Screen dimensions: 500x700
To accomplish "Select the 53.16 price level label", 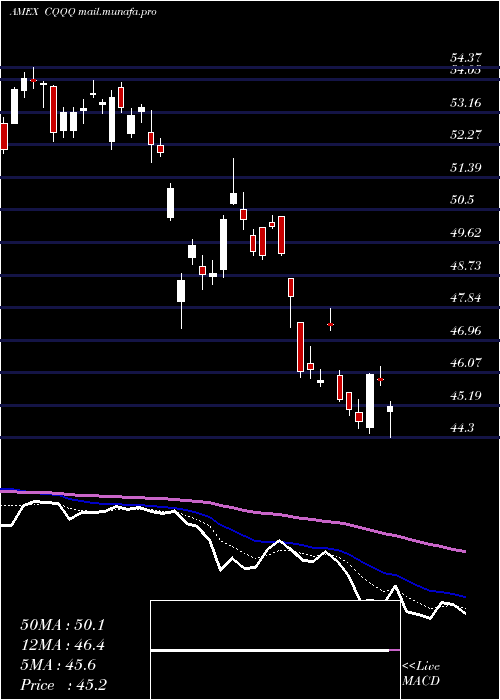I will [x=466, y=103].
